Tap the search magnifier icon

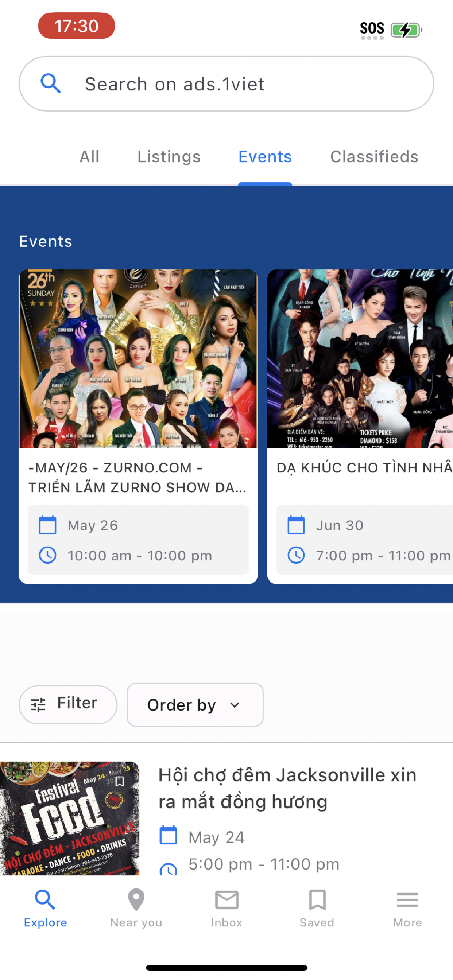tap(51, 83)
